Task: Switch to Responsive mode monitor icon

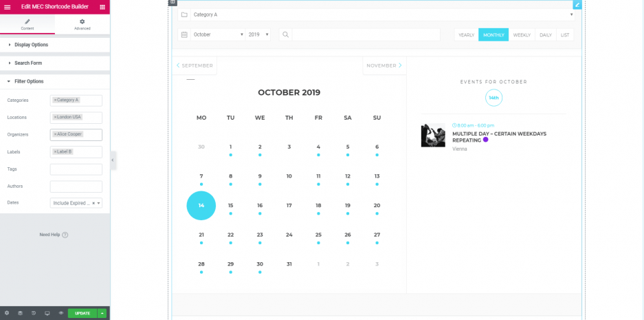Action: [x=47, y=313]
